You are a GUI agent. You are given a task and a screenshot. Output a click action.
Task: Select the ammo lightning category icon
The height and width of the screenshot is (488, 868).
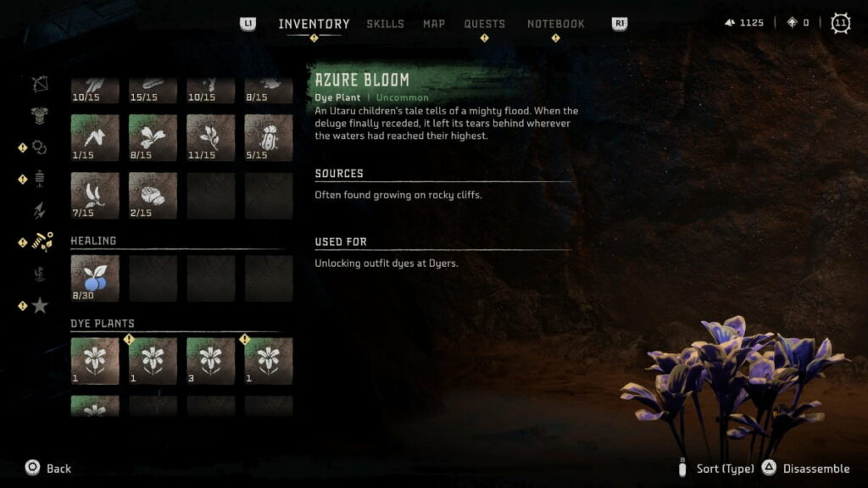click(x=39, y=210)
